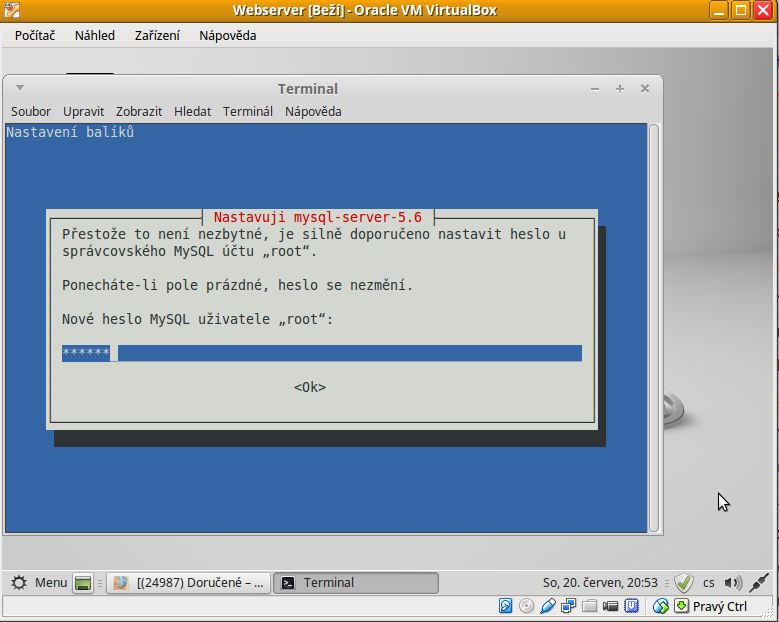Open the Terminal window menu arrow

(20, 88)
